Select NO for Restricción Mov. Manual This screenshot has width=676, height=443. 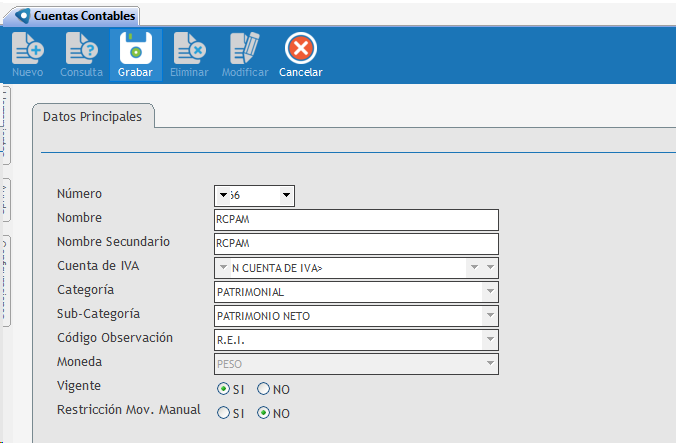264,412
